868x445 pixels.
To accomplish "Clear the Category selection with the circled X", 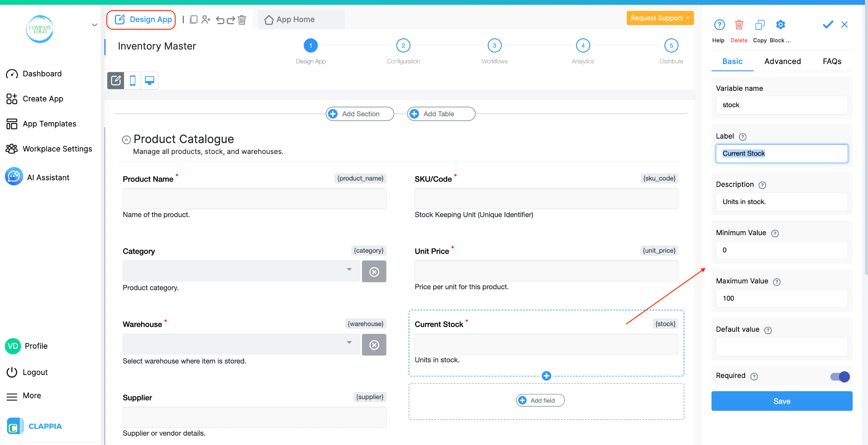I will click(374, 271).
